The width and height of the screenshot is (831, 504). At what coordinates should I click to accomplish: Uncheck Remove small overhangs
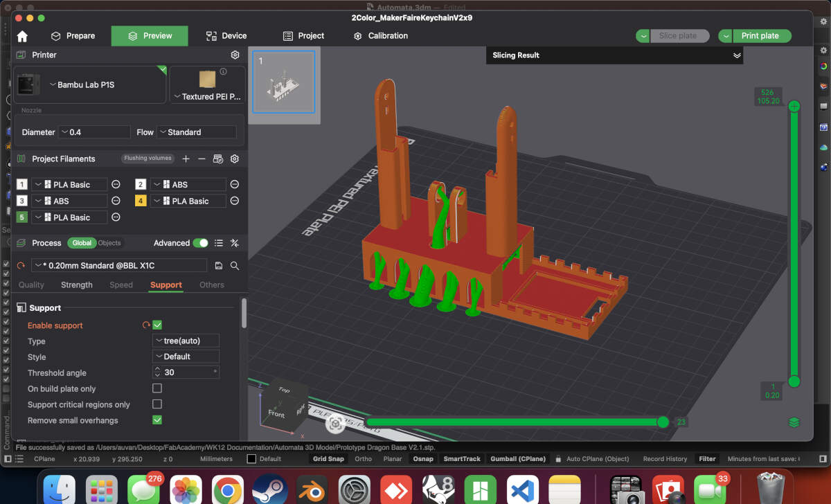point(157,420)
